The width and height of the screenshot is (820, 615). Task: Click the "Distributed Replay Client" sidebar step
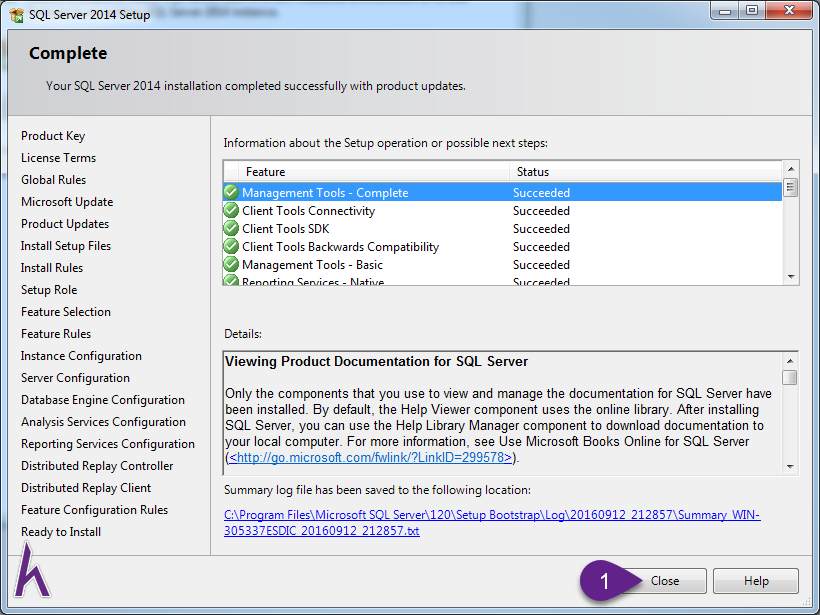(86, 487)
